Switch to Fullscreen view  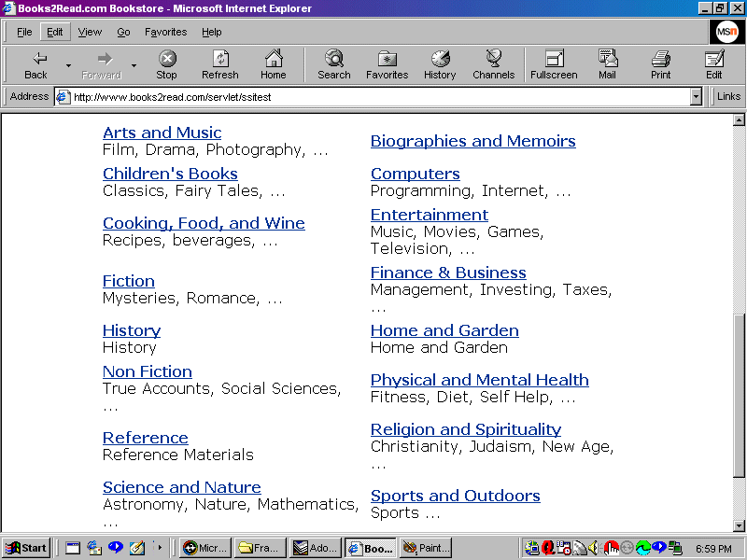point(554,64)
